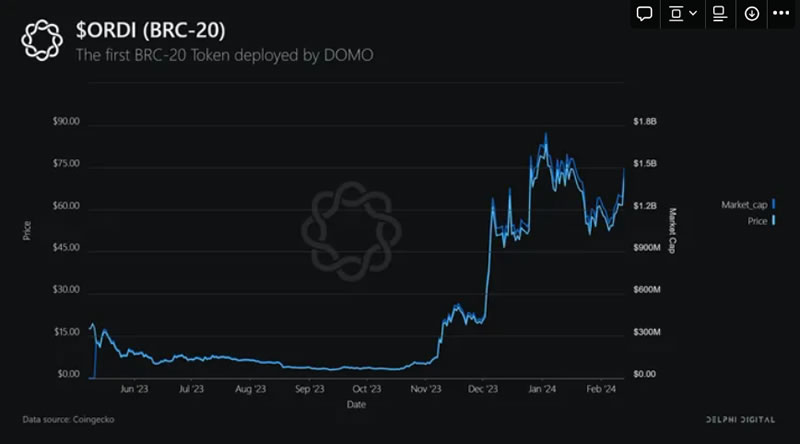800x444 pixels.
Task: Click the dark blue Market_cap color swatch
Action: coord(774,205)
